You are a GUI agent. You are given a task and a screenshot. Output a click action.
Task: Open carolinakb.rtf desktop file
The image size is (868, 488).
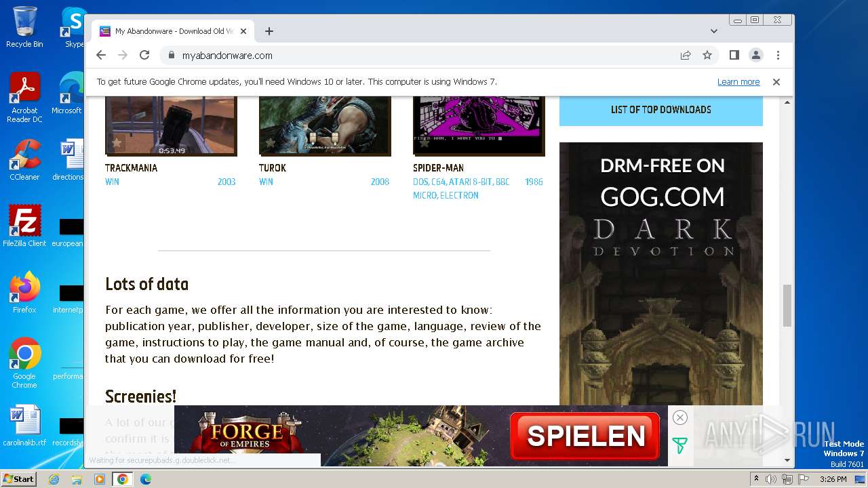coord(24,426)
